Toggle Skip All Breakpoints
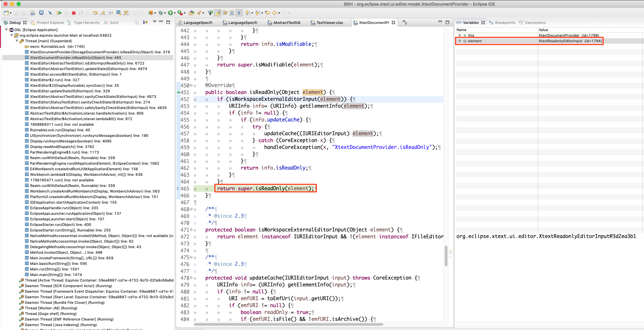Image resolution: width=644 pixels, height=330 pixels. pos(50,13)
